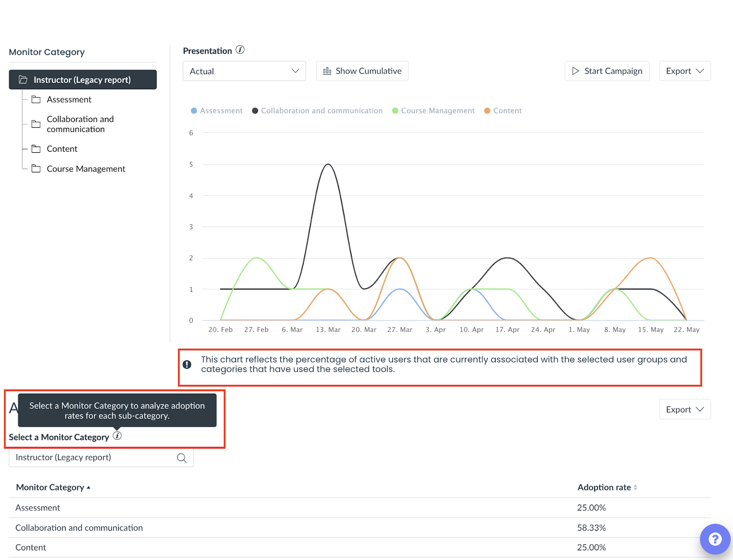Click the Assessment row in the adoption table

(360, 508)
